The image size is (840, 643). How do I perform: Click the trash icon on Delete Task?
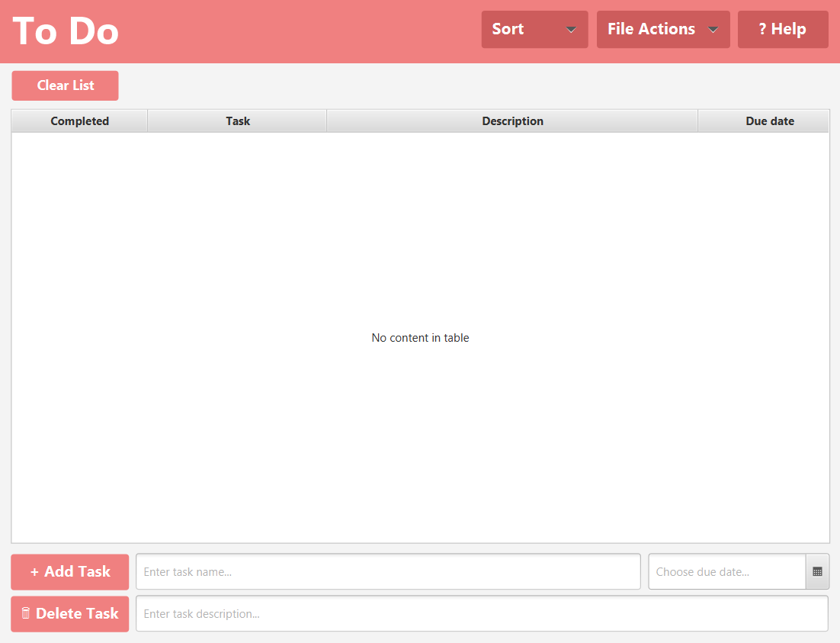pos(26,613)
